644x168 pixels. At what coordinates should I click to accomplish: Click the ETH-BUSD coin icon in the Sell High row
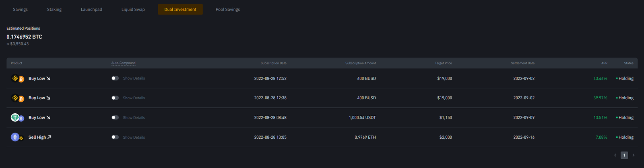(x=17, y=137)
